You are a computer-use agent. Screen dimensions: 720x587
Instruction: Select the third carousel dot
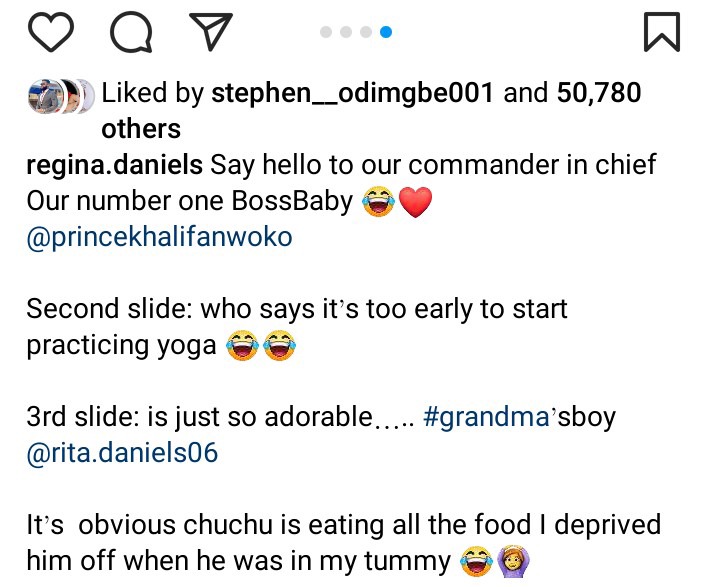click(x=366, y=33)
